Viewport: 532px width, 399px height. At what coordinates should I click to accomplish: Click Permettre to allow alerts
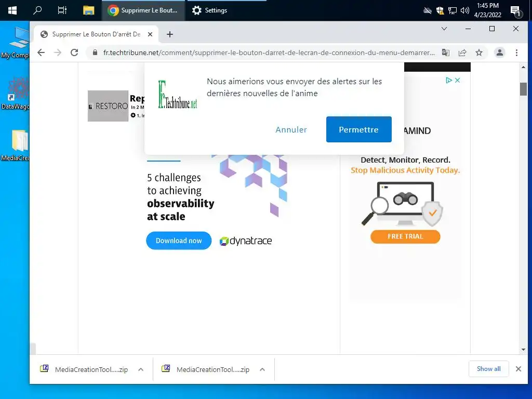(x=358, y=129)
